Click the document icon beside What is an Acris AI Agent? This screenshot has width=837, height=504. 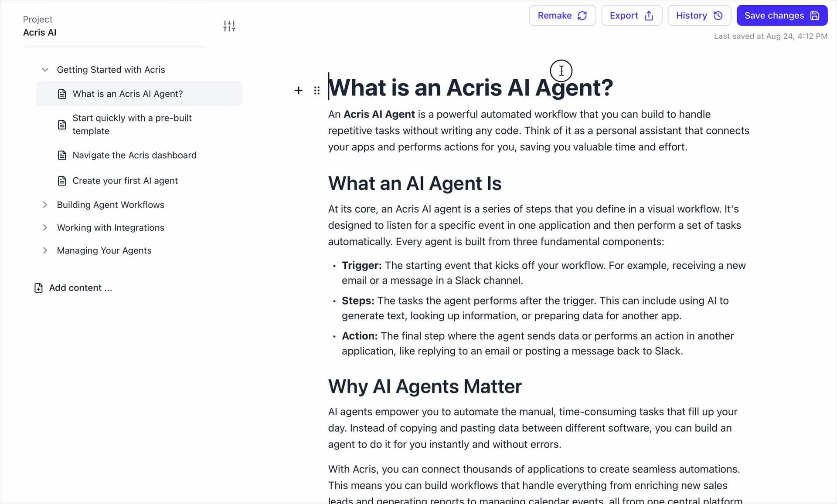pyautogui.click(x=62, y=94)
